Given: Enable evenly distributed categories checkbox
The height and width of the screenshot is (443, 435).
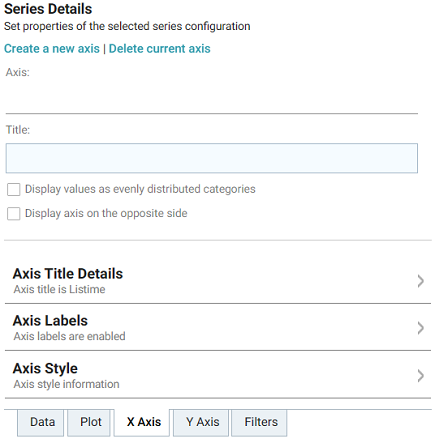Looking at the screenshot, I should point(14,189).
